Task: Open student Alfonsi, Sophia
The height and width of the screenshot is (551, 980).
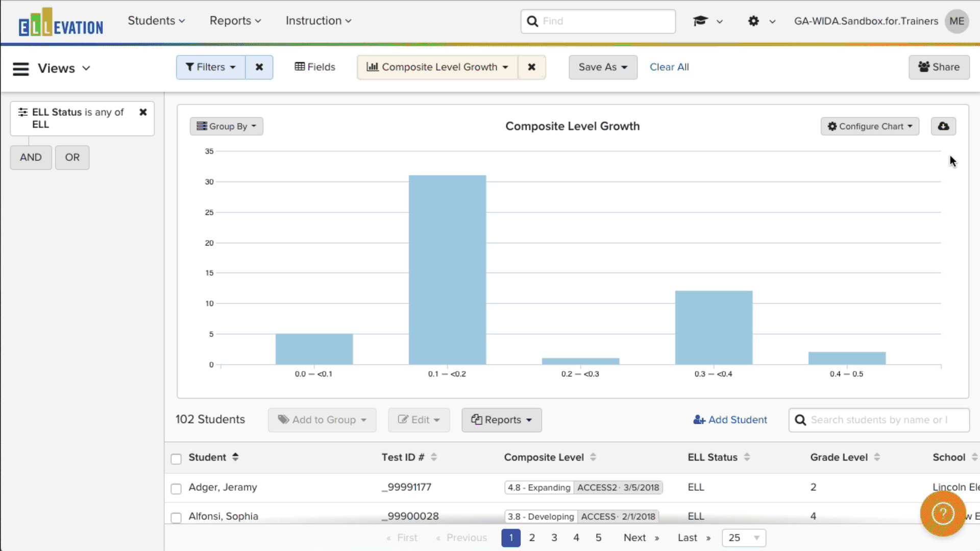Action: pos(224,516)
